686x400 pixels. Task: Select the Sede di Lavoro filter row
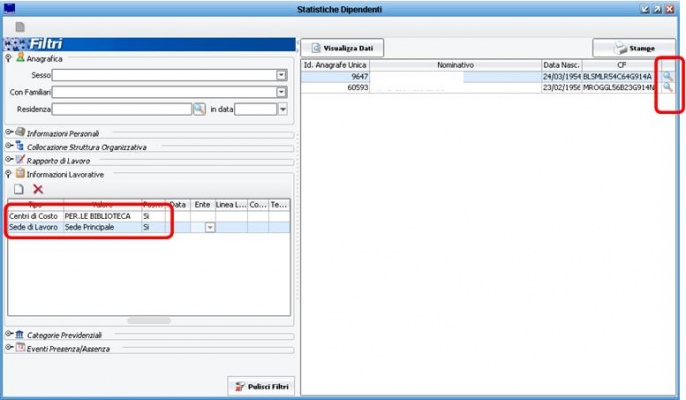point(149,227)
